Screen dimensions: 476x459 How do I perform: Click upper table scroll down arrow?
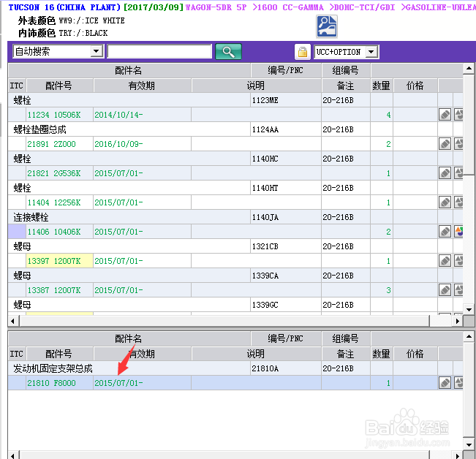tap(469, 309)
